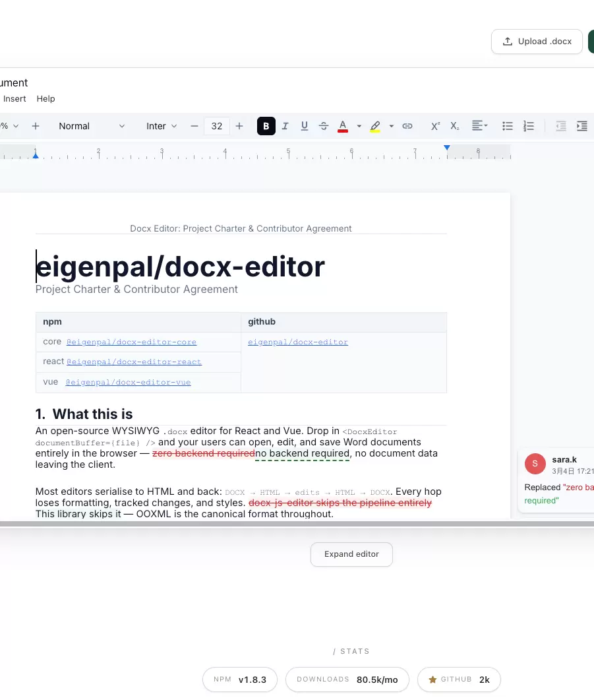Open the Inter font family dropdown

pyautogui.click(x=162, y=126)
